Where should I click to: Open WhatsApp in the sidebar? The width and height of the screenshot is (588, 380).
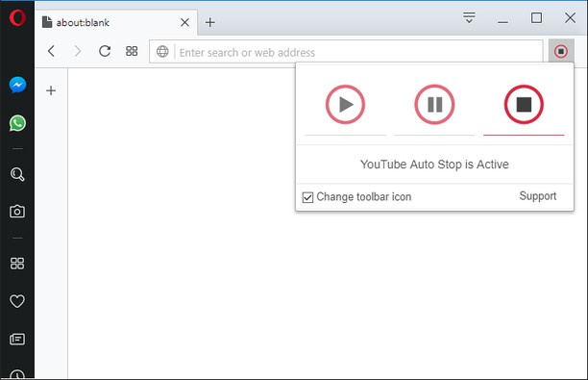(x=17, y=123)
